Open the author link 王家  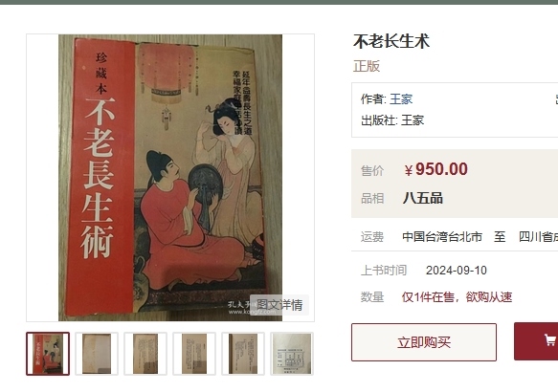401,99
